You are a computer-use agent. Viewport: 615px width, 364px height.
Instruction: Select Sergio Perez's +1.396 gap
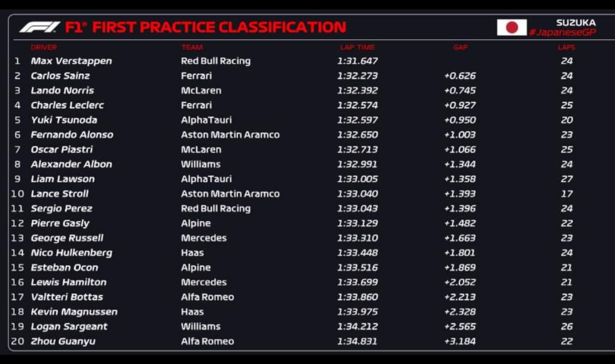[460, 208]
